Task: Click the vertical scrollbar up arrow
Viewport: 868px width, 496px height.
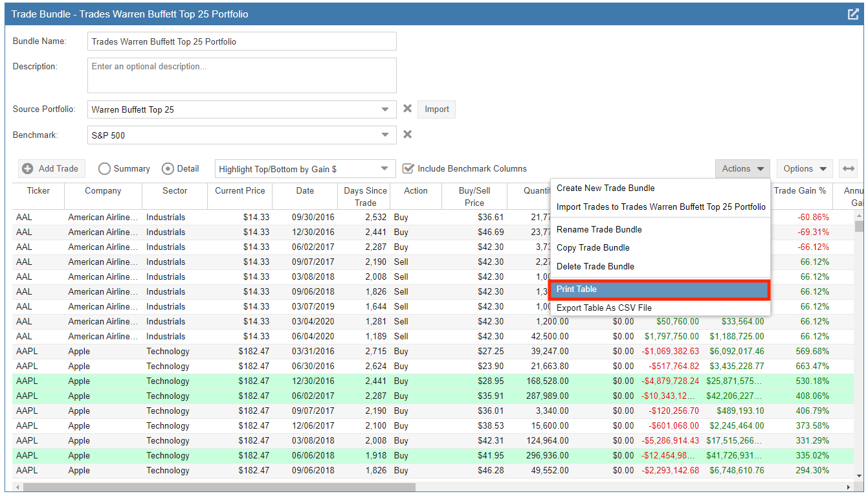Action: [859, 215]
